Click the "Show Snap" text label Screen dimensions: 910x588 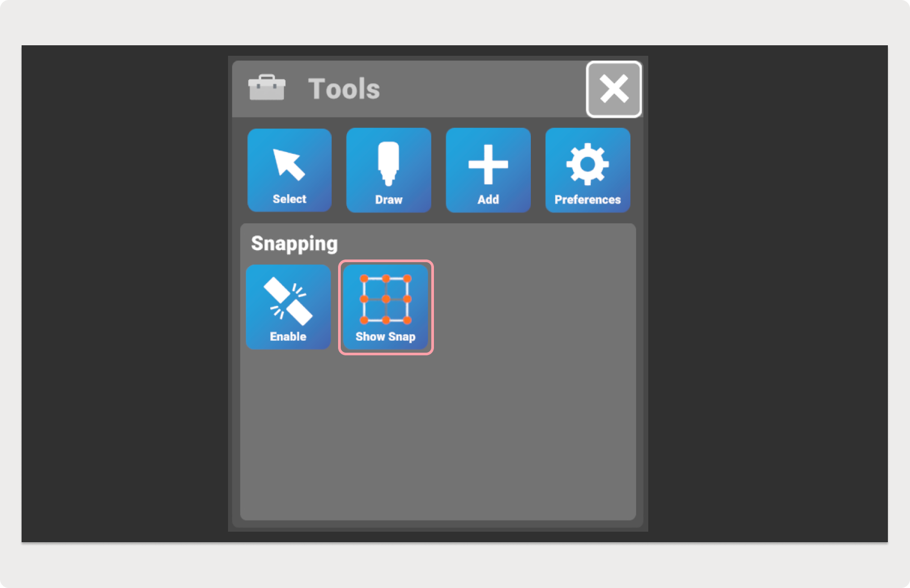[x=385, y=336]
